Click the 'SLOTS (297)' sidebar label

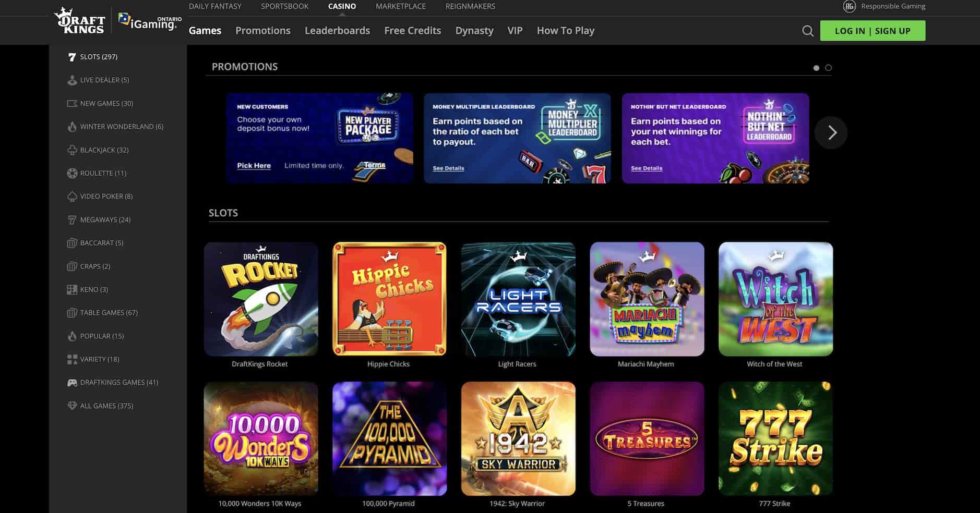click(x=99, y=57)
